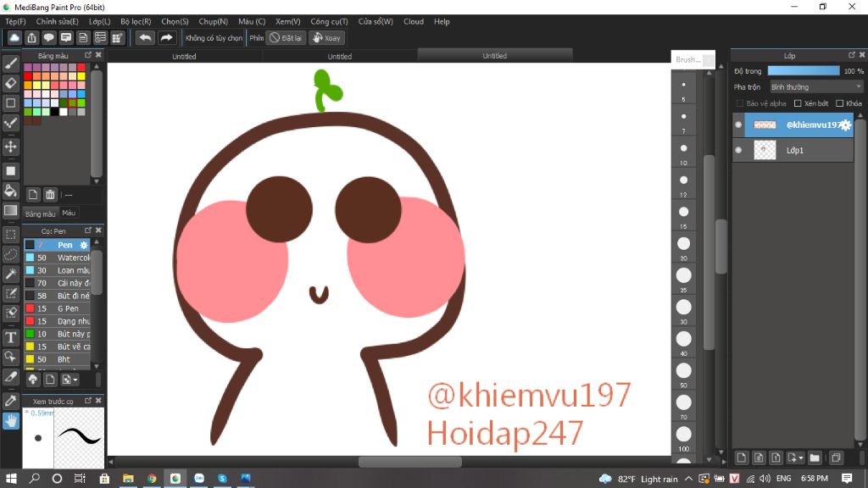Create a new layer in Lớp panel

tap(741, 457)
